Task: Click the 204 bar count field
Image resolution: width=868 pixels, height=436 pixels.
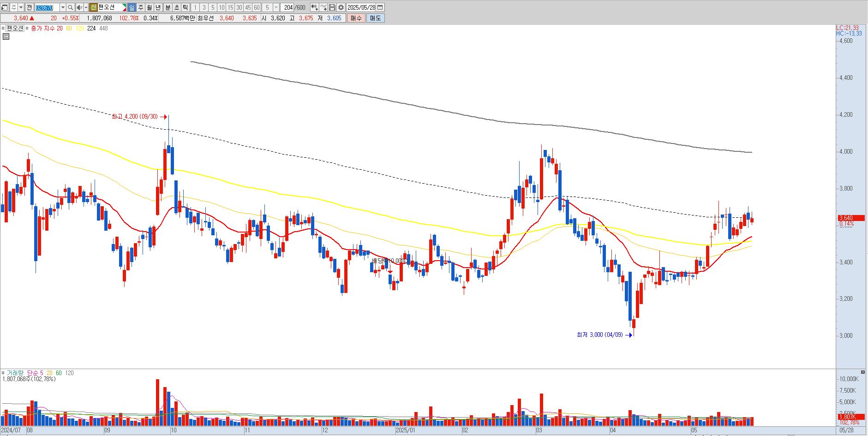Action: point(288,7)
